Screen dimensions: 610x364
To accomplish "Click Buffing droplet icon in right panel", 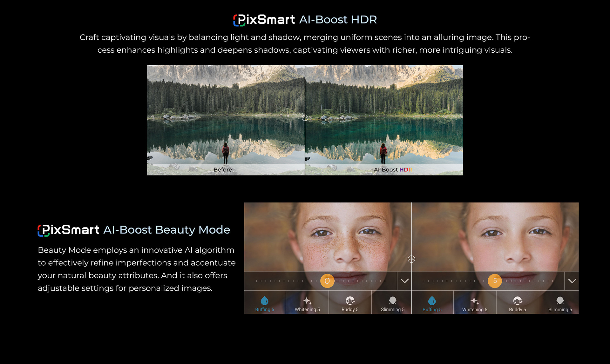I will (x=432, y=300).
